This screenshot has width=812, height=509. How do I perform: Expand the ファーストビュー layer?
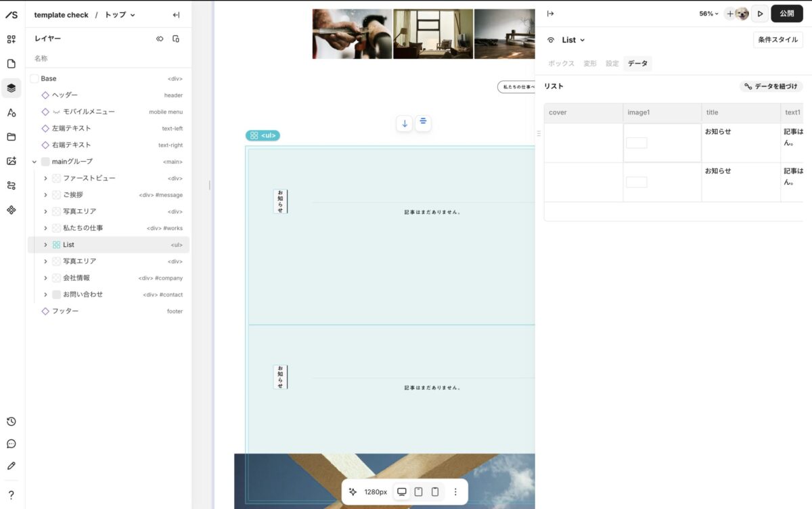tap(45, 178)
